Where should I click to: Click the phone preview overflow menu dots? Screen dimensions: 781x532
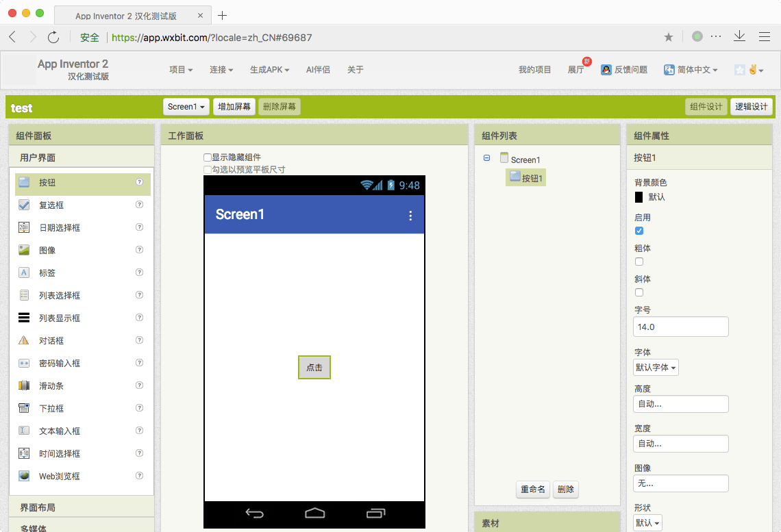pos(410,216)
